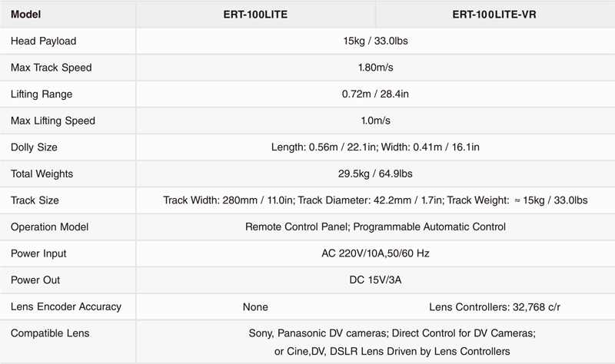Click the AC 220V/10A power input value

pyautogui.click(x=375, y=253)
